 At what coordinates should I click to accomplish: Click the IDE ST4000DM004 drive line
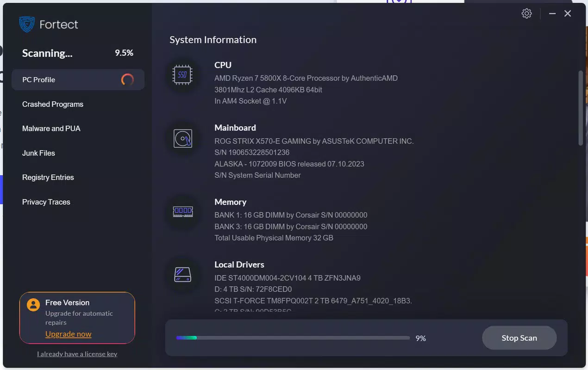pos(288,278)
